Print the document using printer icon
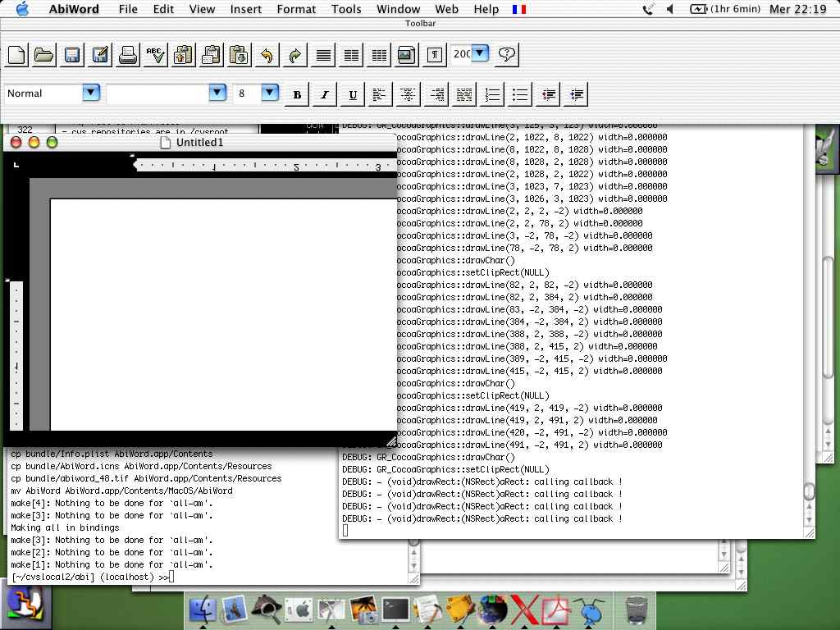 127,55
